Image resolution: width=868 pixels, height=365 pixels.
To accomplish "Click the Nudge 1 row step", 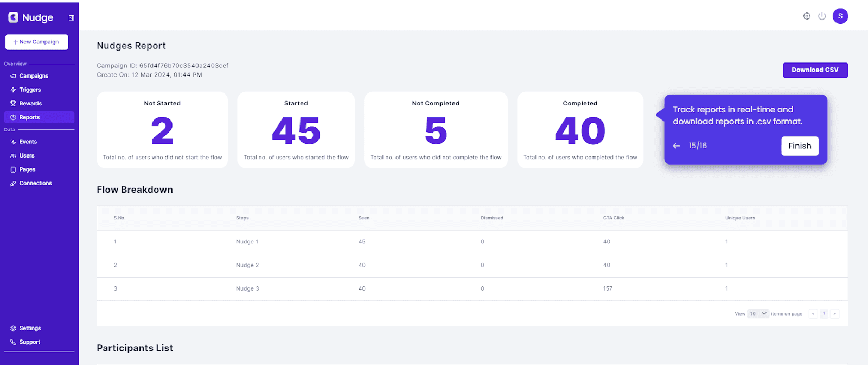I will pyautogui.click(x=247, y=242).
